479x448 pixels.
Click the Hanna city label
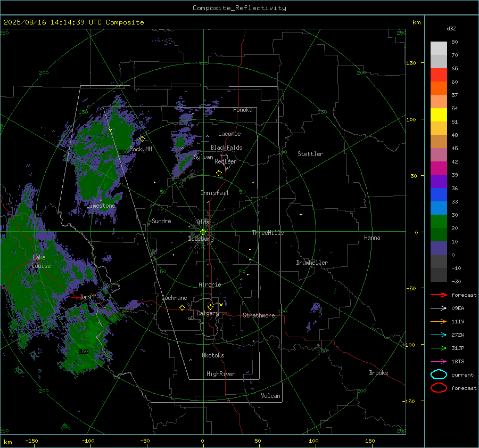372,238
